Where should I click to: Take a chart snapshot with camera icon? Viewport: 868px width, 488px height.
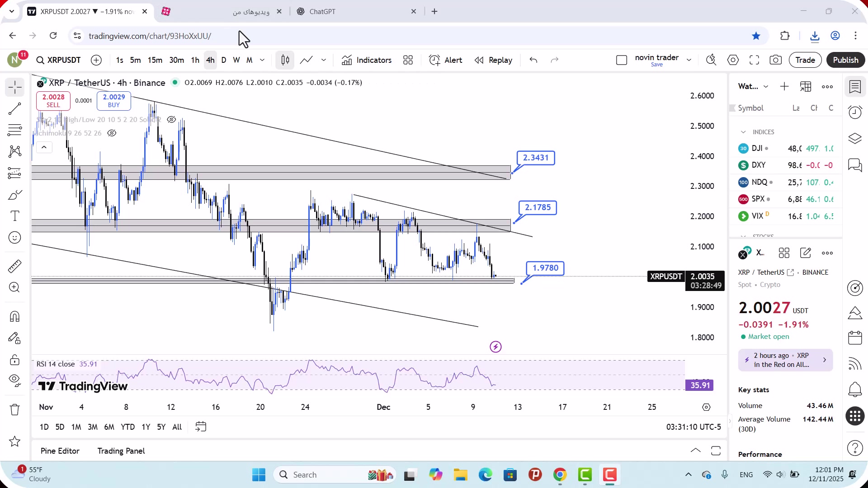(x=776, y=60)
